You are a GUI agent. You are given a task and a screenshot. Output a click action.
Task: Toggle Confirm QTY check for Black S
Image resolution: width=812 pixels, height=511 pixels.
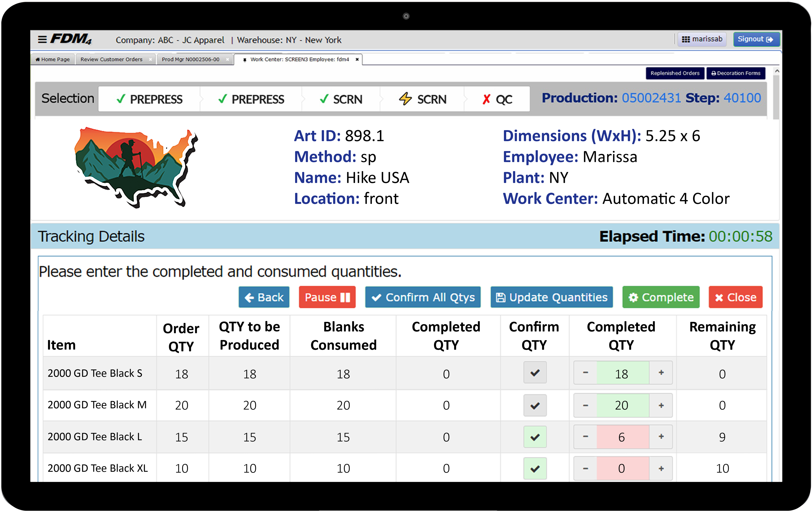pos(535,373)
